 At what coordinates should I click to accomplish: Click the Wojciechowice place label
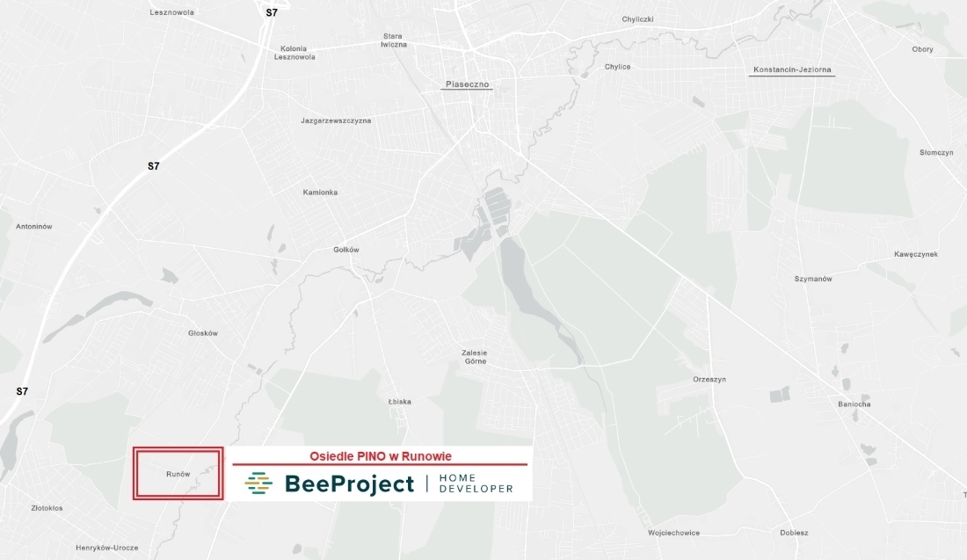[x=673, y=533]
